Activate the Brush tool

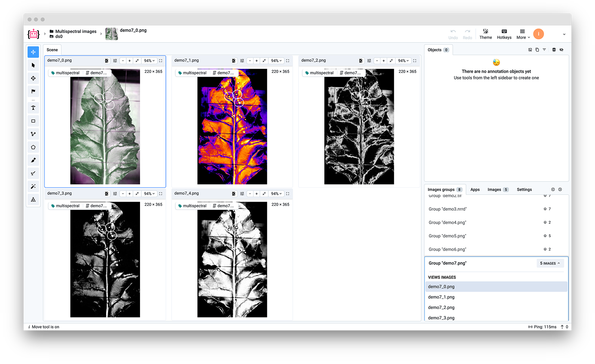pyautogui.click(x=33, y=160)
